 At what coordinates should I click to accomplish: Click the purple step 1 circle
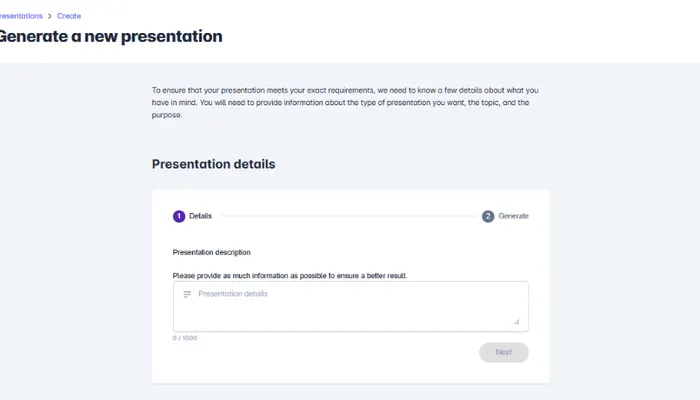pyautogui.click(x=179, y=216)
